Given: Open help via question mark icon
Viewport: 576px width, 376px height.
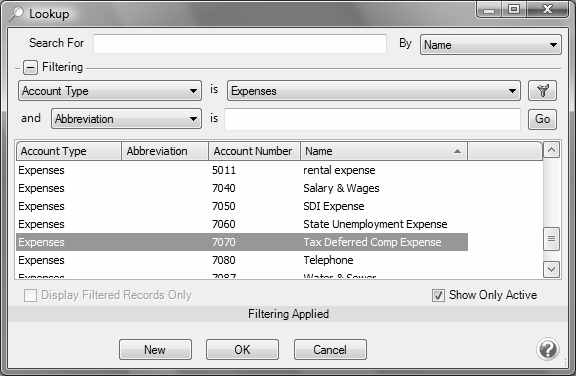Looking at the screenshot, I should [x=548, y=349].
